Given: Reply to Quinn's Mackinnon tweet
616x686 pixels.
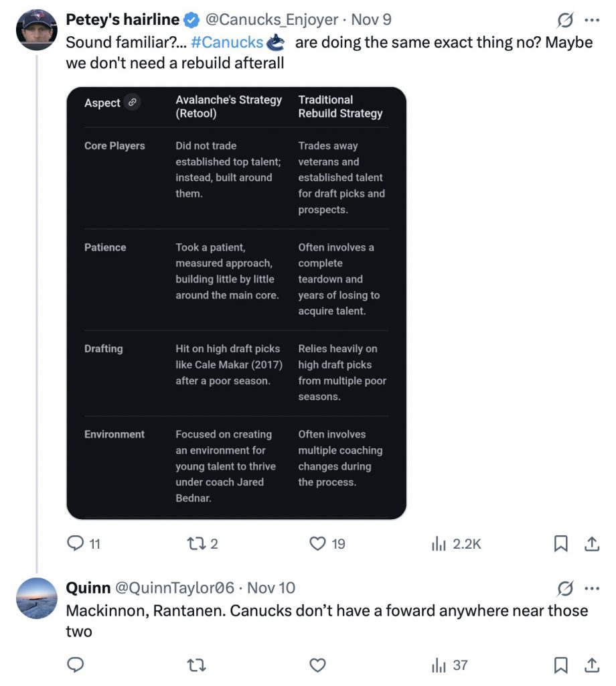Looking at the screenshot, I should click(x=76, y=665).
